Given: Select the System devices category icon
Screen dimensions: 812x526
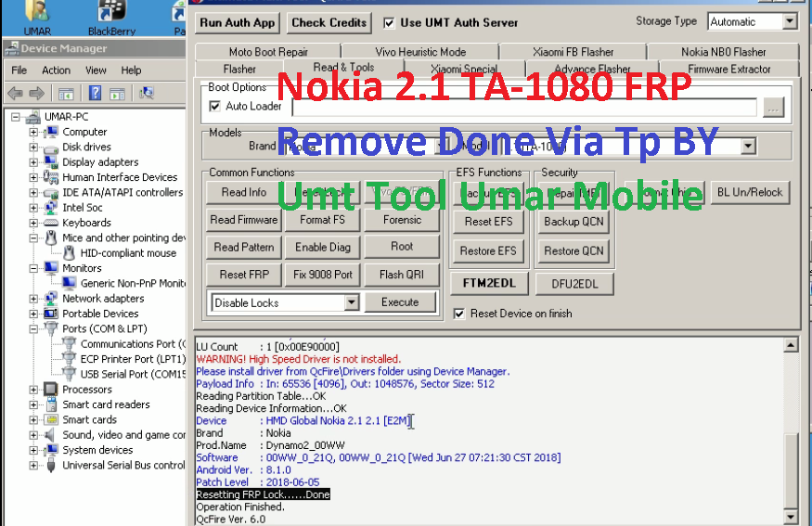Looking at the screenshot, I should 50,450.
